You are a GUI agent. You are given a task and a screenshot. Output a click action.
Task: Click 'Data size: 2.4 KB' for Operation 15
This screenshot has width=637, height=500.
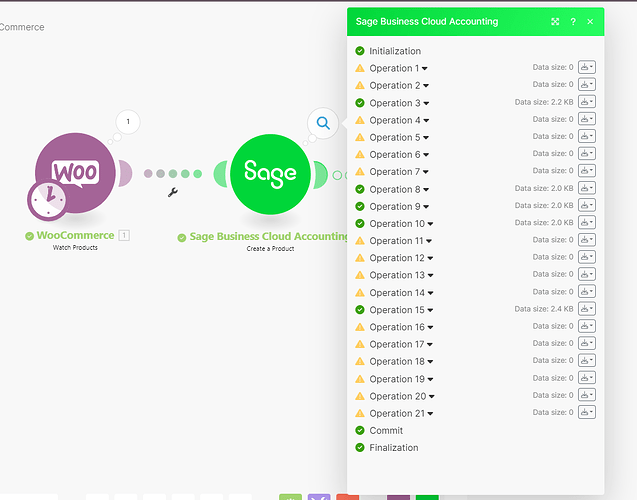click(544, 309)
